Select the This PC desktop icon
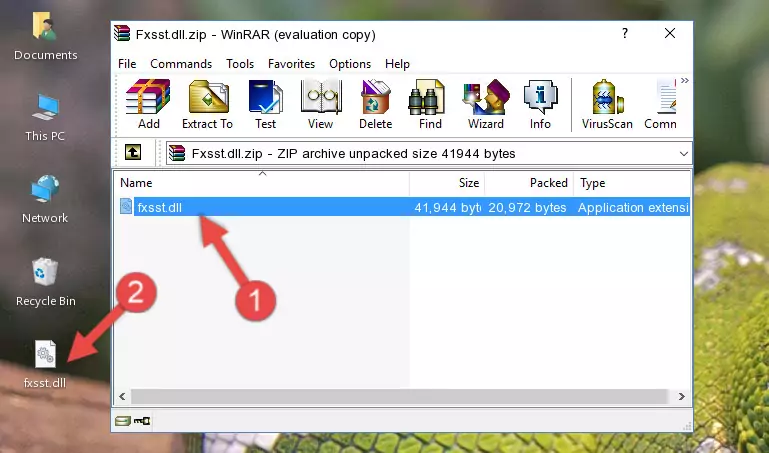769x453 pixels. pyautogui.click(x=45, y=118)
